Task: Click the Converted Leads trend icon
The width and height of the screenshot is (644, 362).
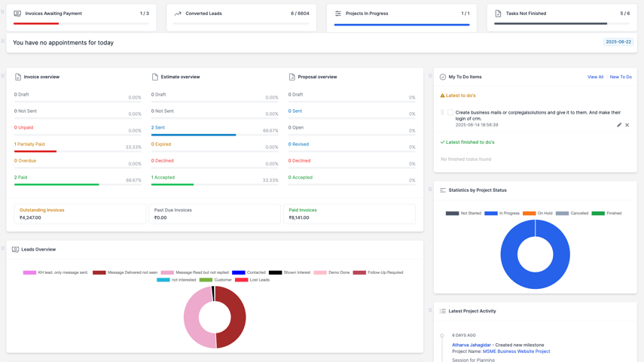Action: pos(178,14)
